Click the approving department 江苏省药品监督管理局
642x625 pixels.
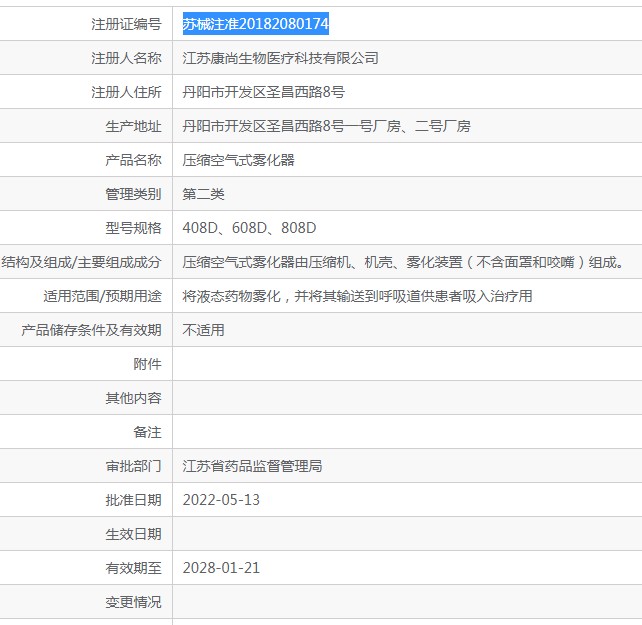coord(252,466)
